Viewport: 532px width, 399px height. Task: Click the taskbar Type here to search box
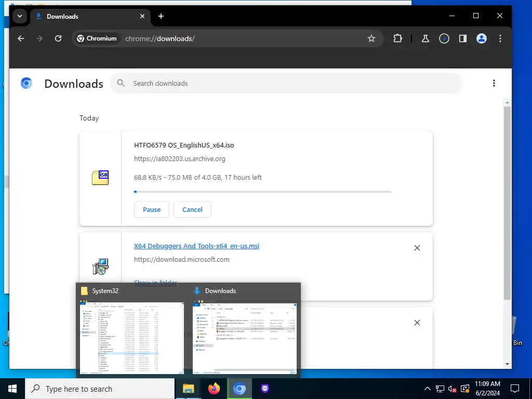point(100,389)
